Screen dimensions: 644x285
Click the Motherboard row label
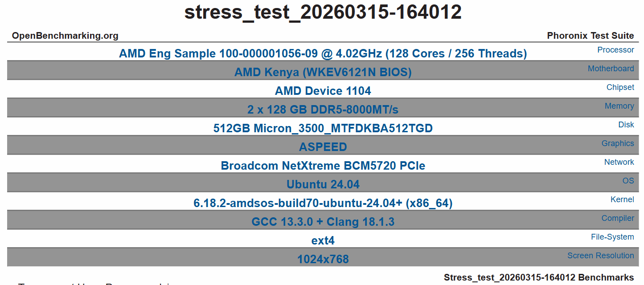pos(611,69)
